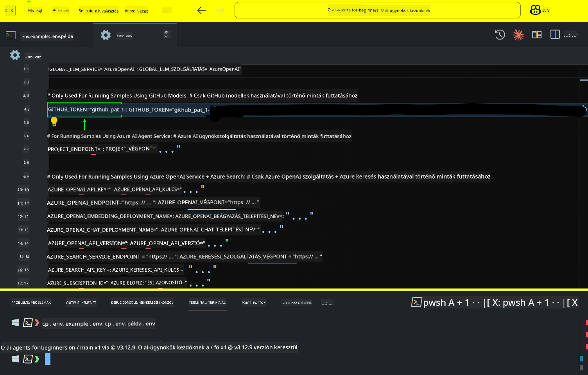Close the .env editor tab
This screenshot has width=588, height=375.
point(166,34)
